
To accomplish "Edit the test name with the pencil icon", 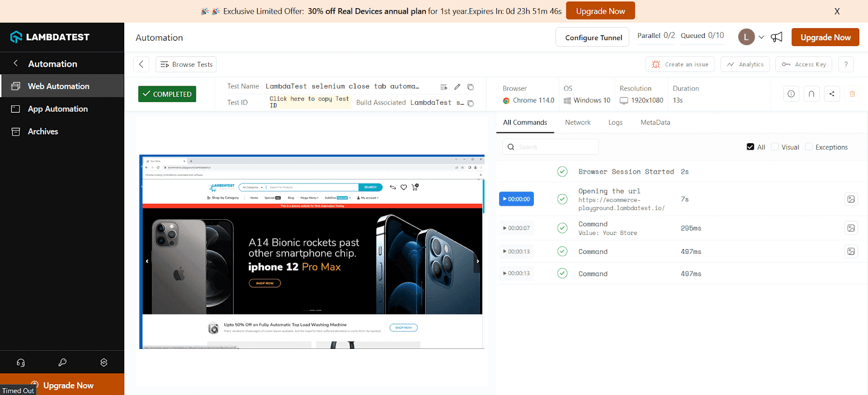I will click(x=457, y=87).
